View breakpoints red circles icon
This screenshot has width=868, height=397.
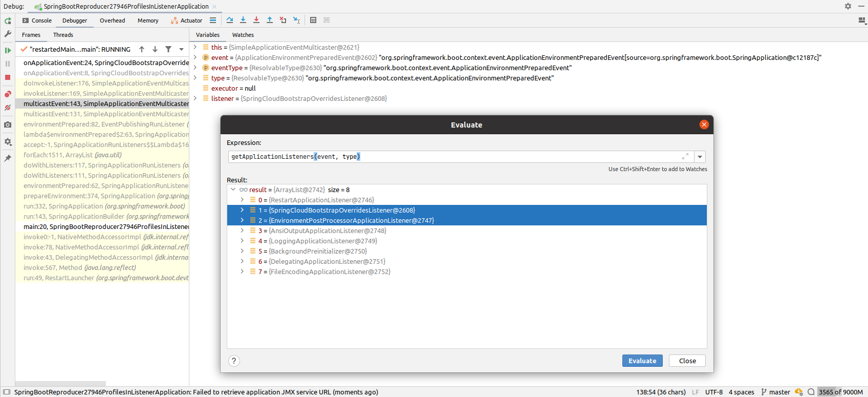(8, 94)
